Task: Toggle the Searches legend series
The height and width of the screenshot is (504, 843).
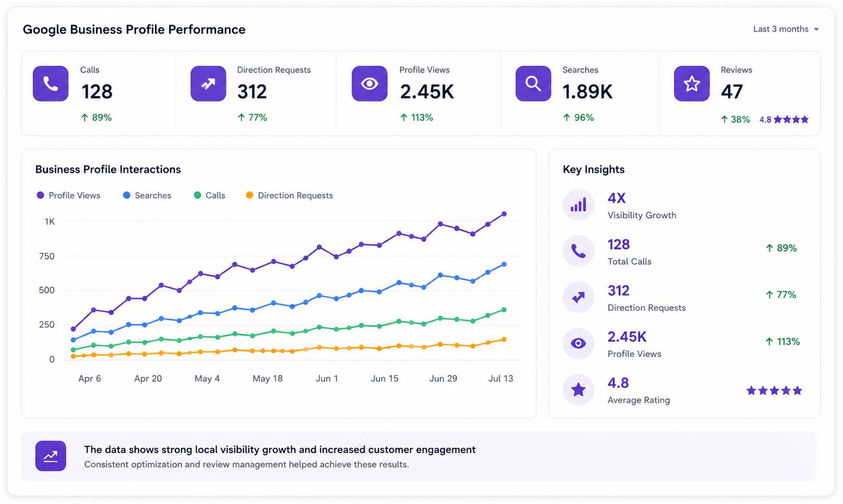Action: [147, 195]
